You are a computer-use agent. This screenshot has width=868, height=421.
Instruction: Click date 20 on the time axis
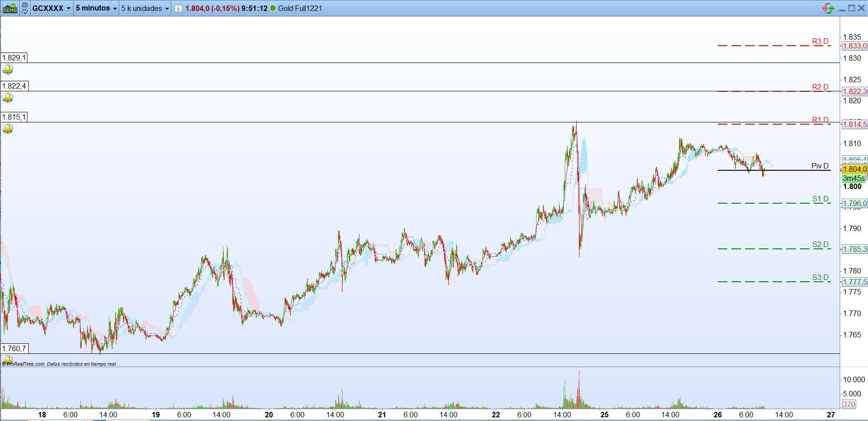269,415
